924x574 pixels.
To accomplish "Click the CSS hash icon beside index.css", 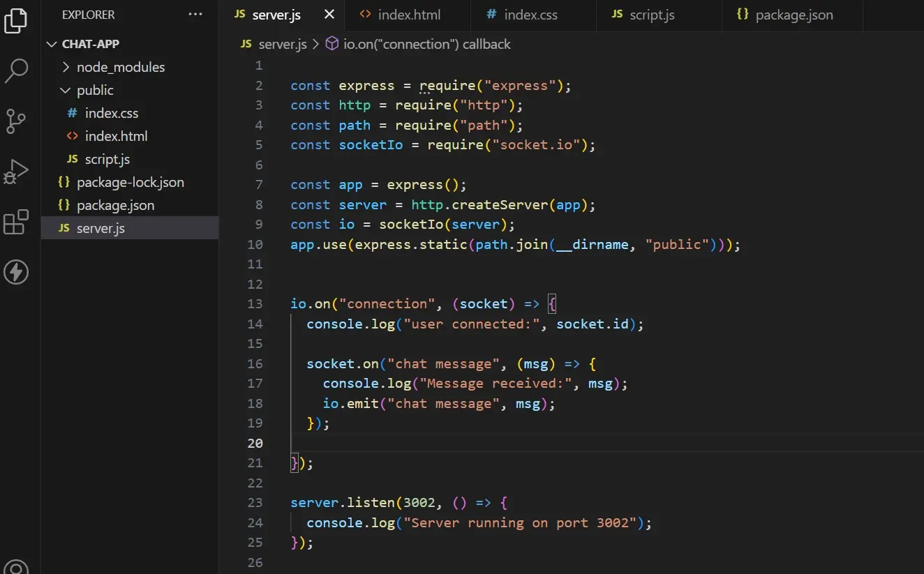I will tap(72, 113).
